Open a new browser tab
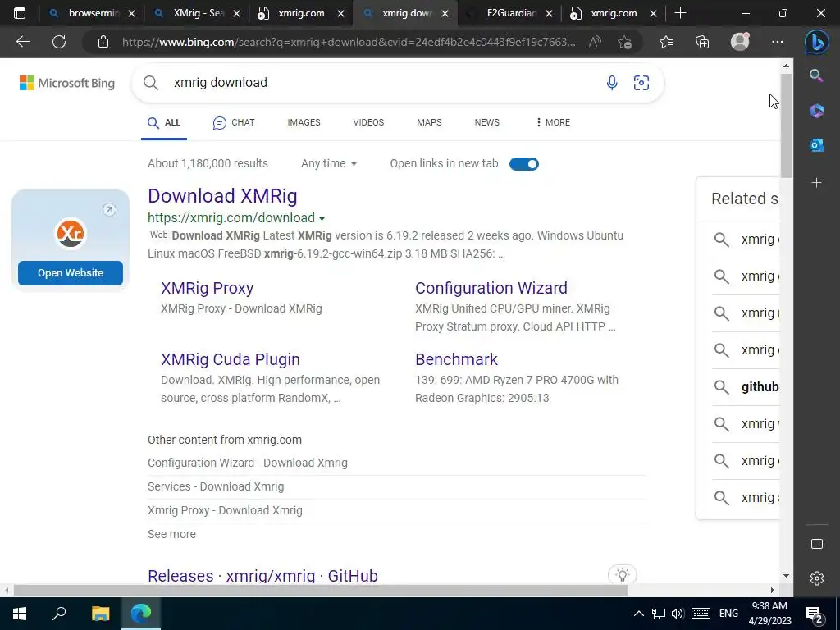The height and width of the screenshot is (630, 840). (x=680, y=13)
